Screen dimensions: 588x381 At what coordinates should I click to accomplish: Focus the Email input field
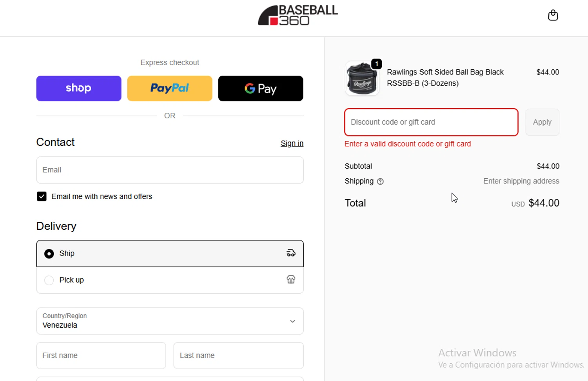pos(170,170)
